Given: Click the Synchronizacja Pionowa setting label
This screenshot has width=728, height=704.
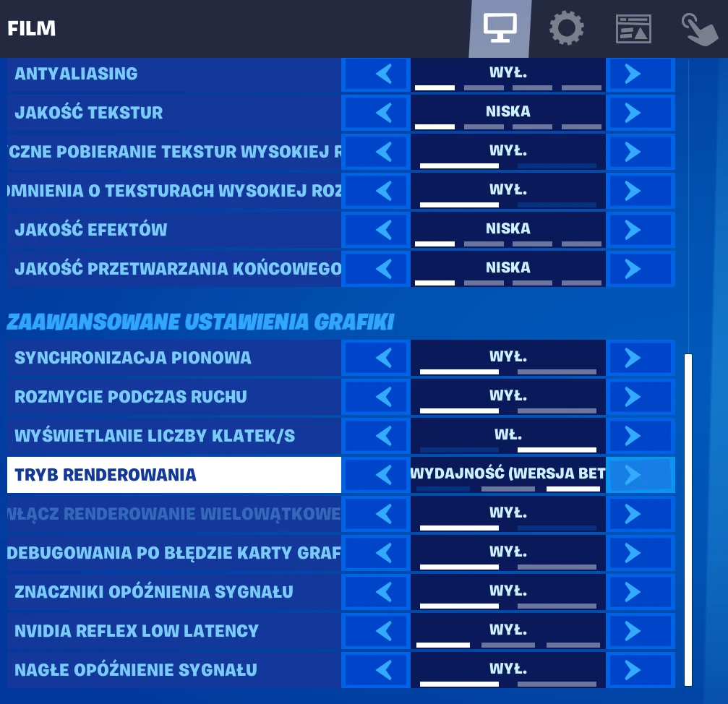Looking at the screenshot, I should coord(133,358).
